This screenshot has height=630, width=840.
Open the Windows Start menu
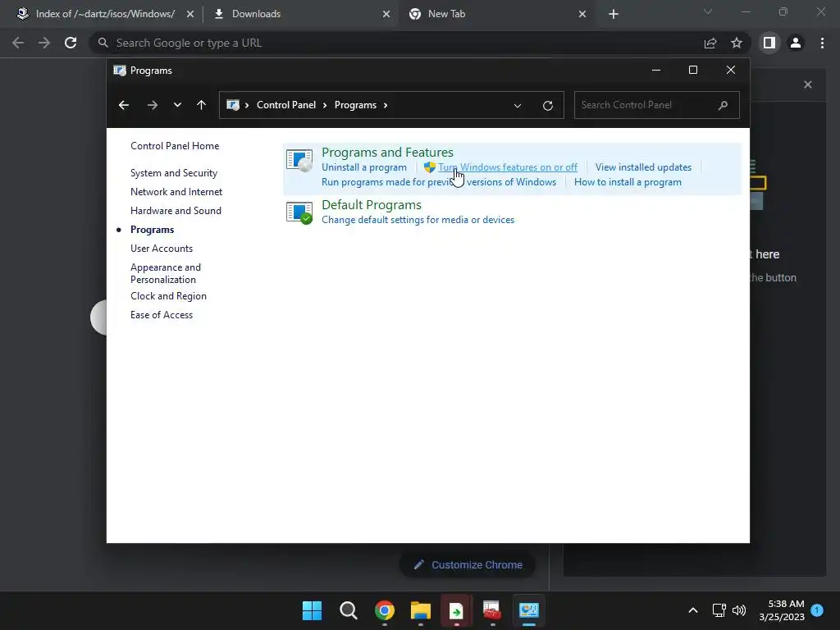(x=312, y=610)
